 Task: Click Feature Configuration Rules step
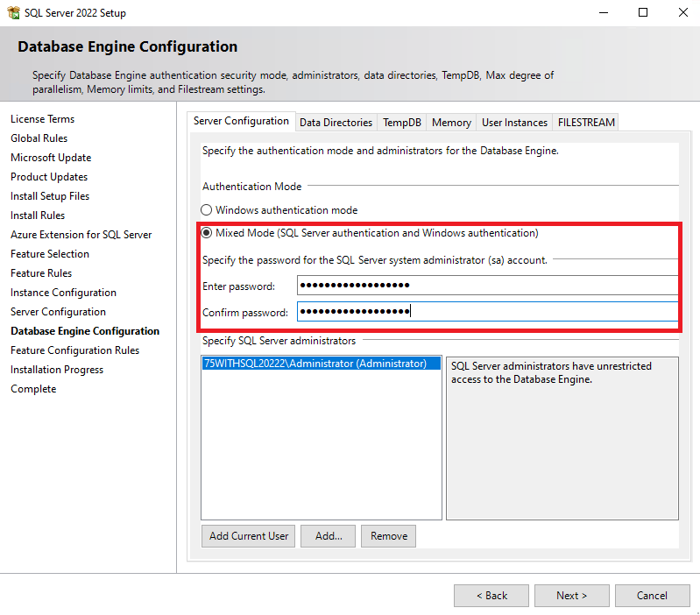pos(75,350)
